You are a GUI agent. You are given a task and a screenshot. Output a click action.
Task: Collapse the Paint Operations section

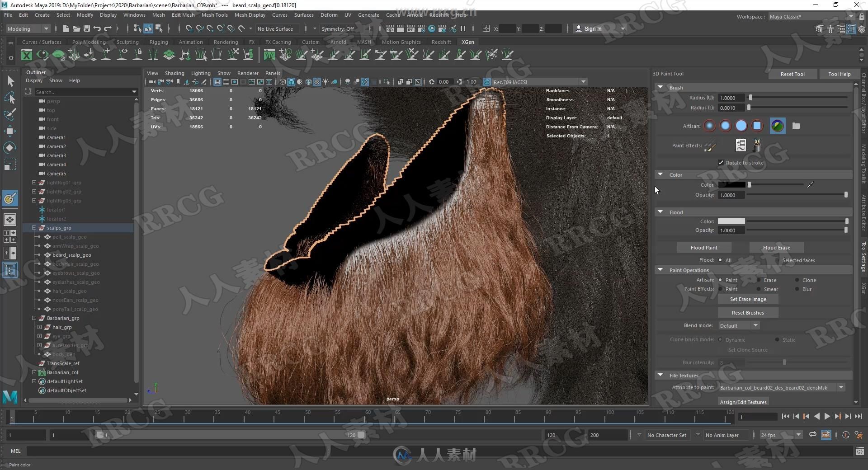(660, 270)
